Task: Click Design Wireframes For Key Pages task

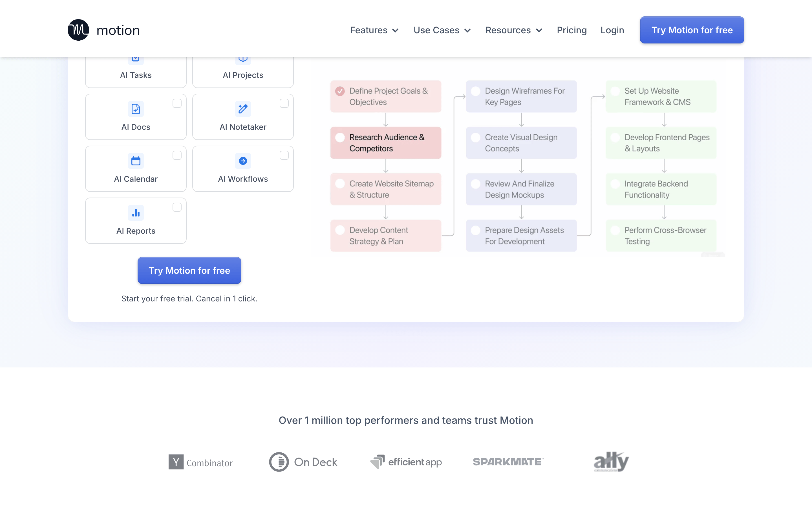Action: point(521,97)
